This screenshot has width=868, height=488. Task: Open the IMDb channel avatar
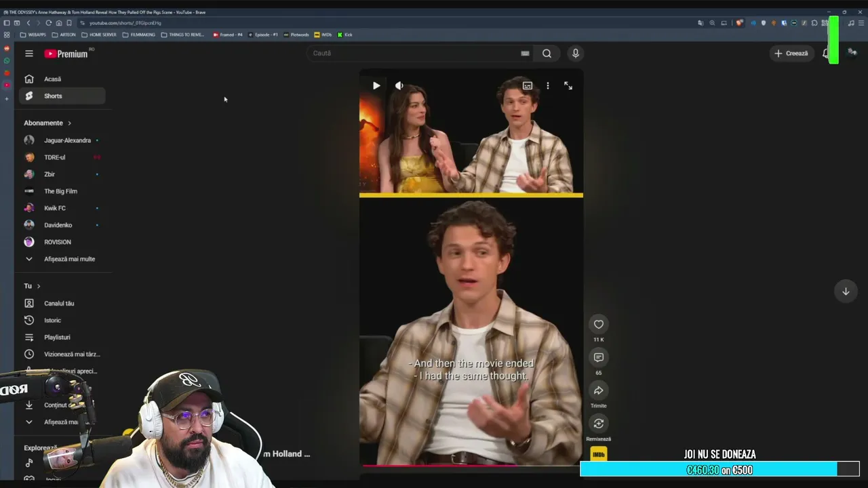pos(598,455)
